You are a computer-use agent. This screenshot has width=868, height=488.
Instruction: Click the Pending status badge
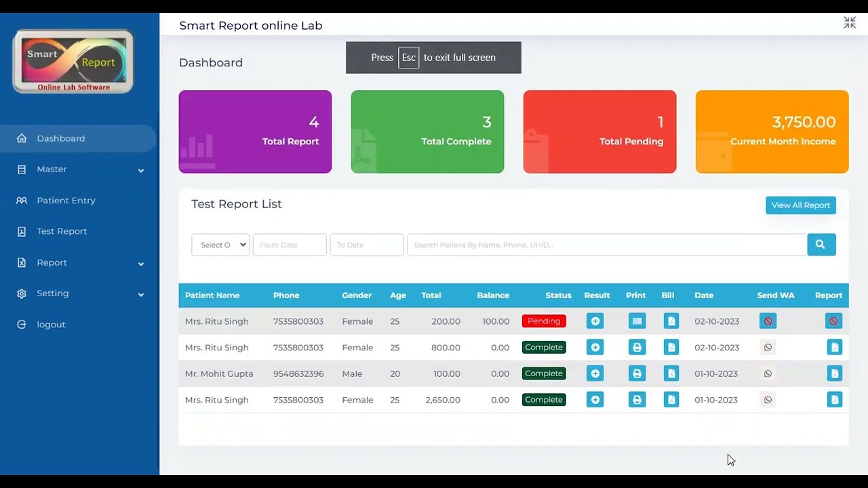click(544, 321)
